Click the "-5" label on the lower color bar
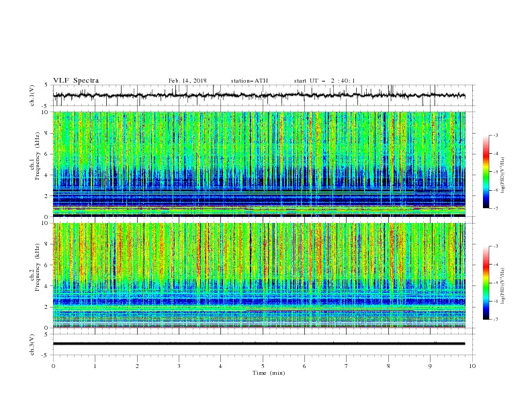Viewport: 532px width, 411px height. (x=495, y=283)
